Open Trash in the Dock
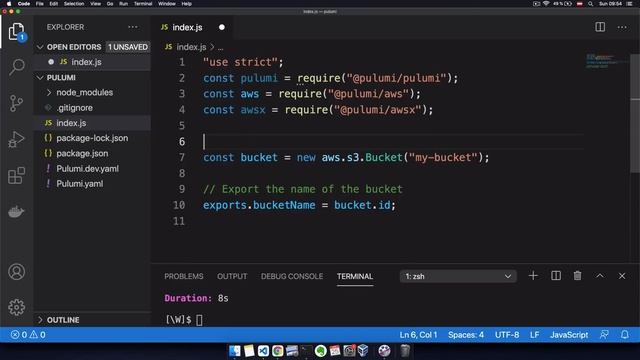 pos(404,351)
